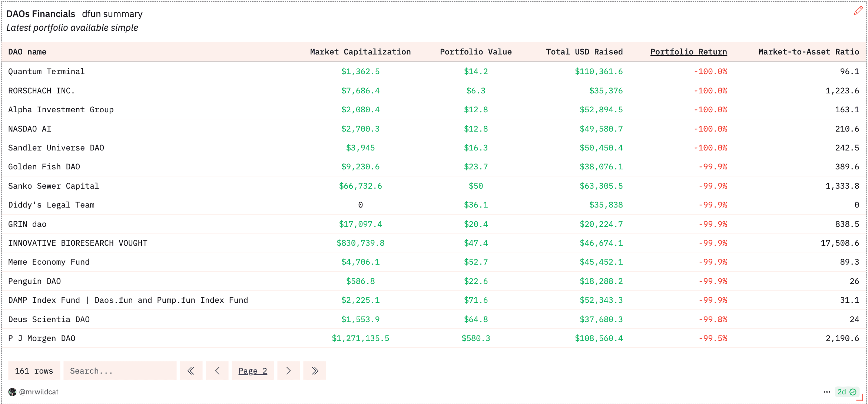The image size is (868, 404).
Task: Click ratio value 1,223.6
Action: (842, 91)
